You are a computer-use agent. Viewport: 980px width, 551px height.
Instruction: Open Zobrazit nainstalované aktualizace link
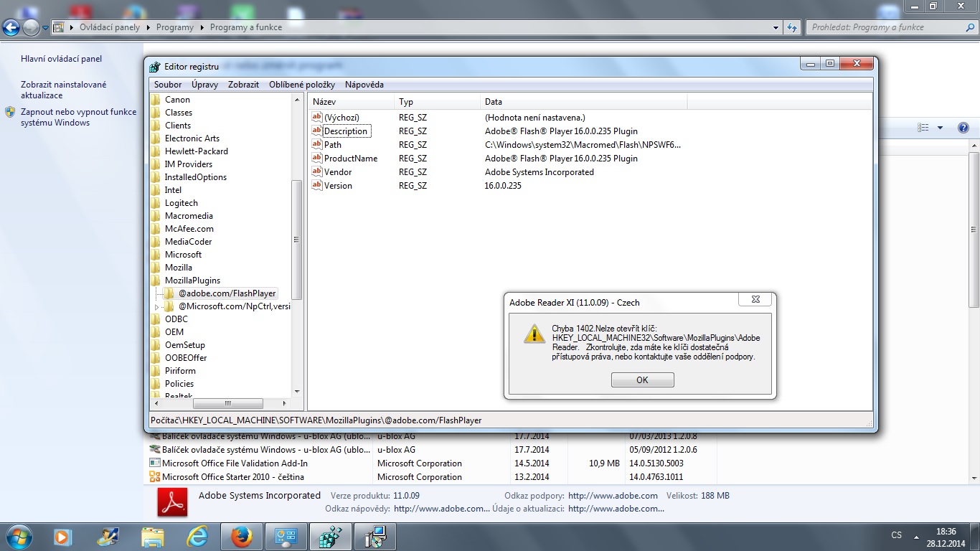pyautogui.click(x=63, y=90)
